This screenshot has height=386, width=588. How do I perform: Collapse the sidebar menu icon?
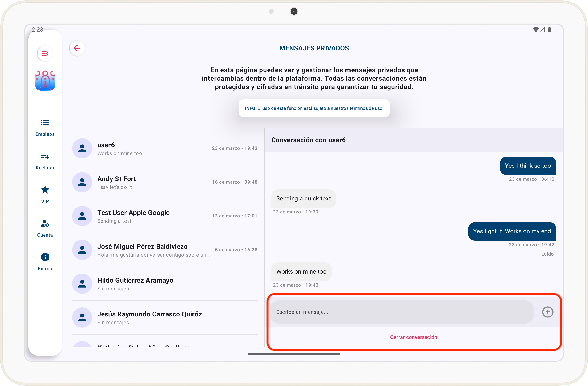click(x=45, y=54)
